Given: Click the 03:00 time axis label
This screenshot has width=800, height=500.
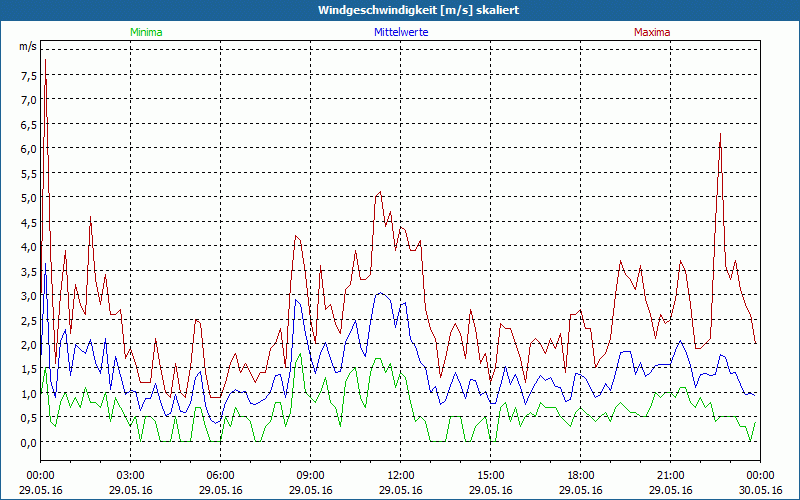Looking at the screenshot, I should click(x=131, y=476).
